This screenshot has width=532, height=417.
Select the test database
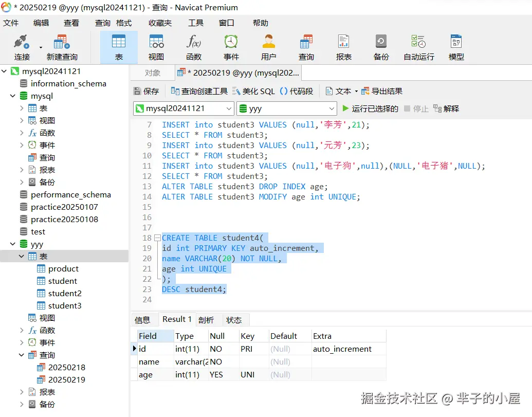point(38,232)
